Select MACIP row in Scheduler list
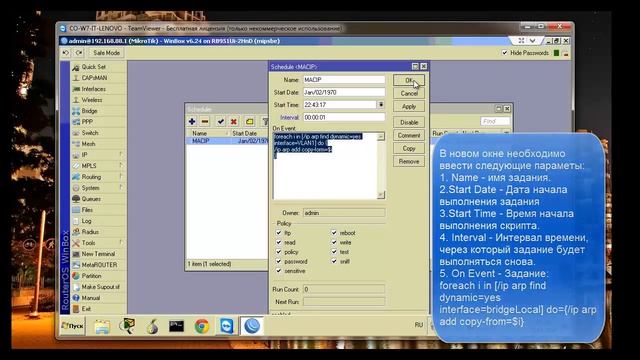This screenshot has height=360, width=640. (x=227, y=141)
